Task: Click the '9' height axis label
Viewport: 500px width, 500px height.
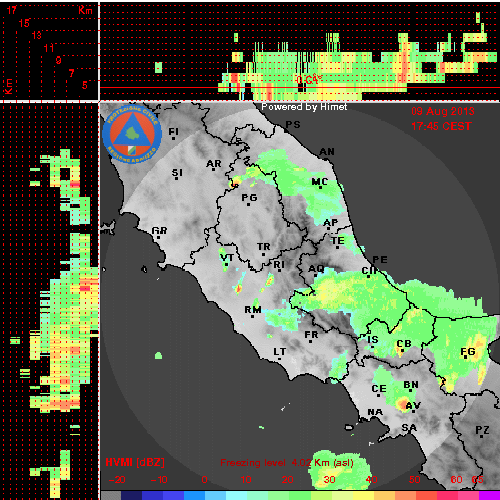Action: tap(59, 60)
